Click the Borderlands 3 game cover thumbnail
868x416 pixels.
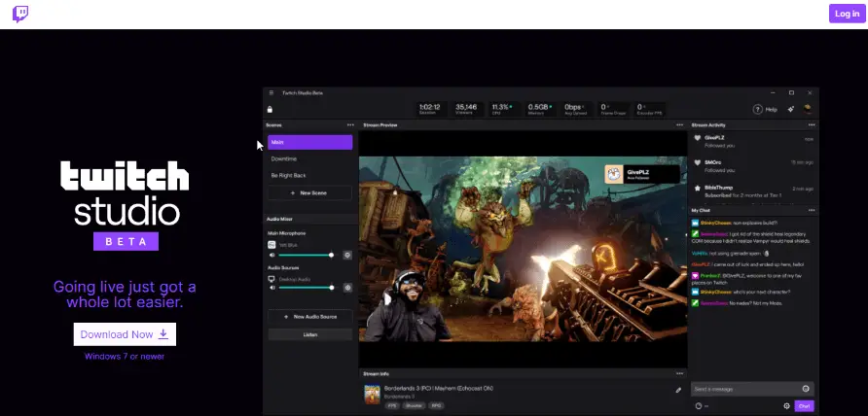point(372,395)
